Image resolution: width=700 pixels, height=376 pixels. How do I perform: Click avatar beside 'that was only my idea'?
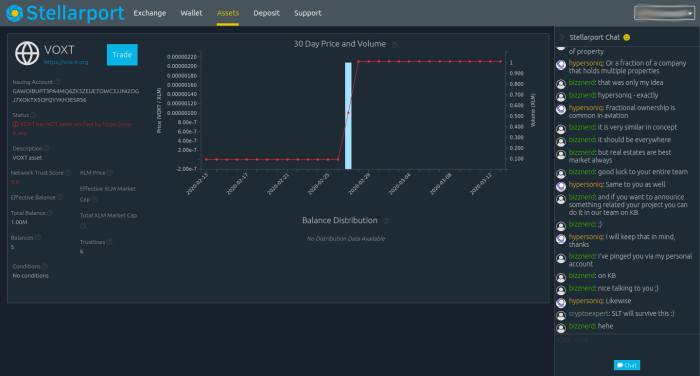coord(561,84)
